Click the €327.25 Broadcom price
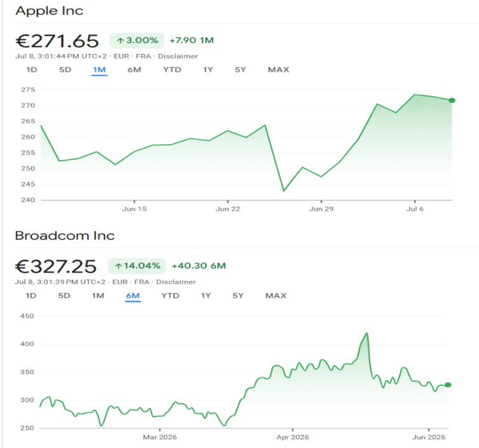 56,266
